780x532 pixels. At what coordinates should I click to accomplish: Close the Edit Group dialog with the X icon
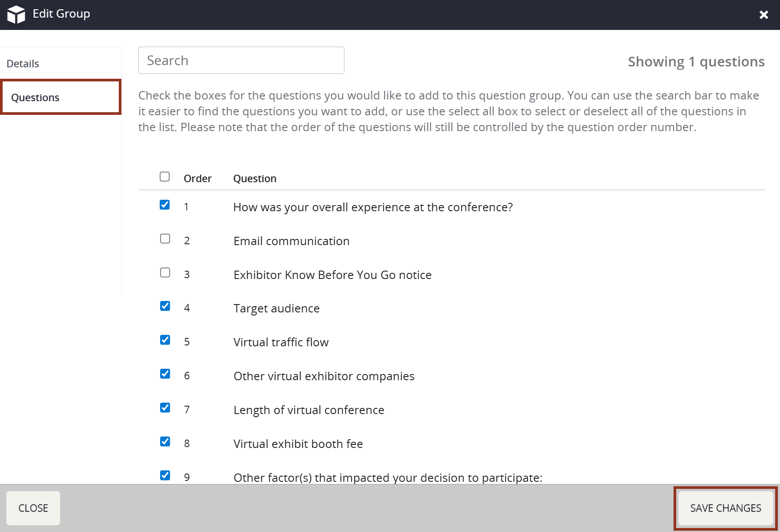(764, 15)
